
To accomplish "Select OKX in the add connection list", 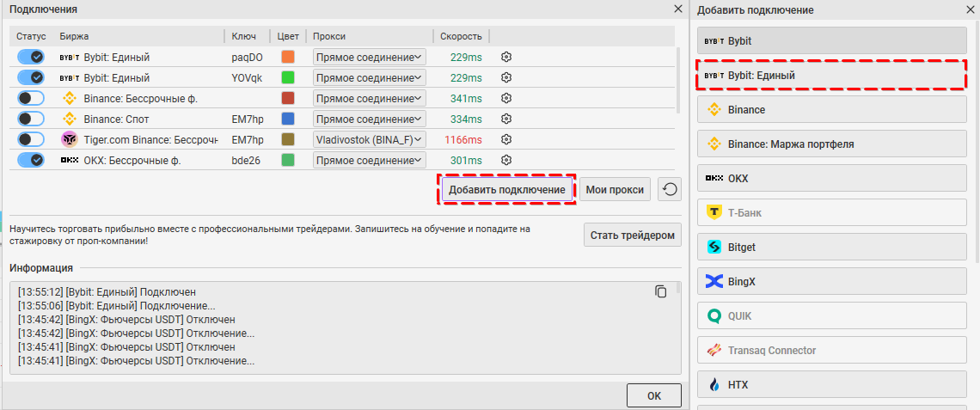I will (832, 178).
